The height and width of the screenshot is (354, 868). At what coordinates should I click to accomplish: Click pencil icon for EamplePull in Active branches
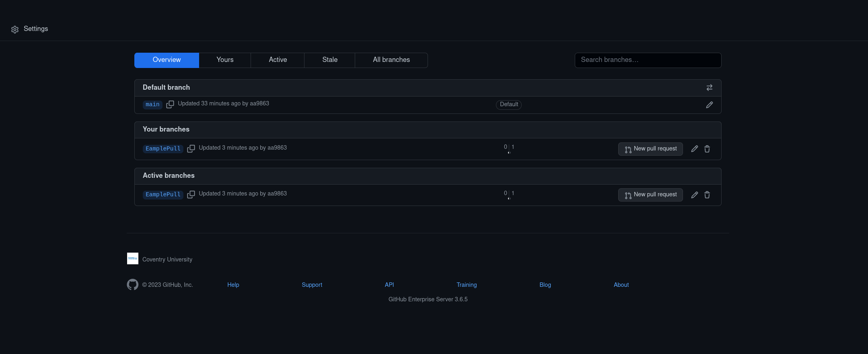[694, 195]
